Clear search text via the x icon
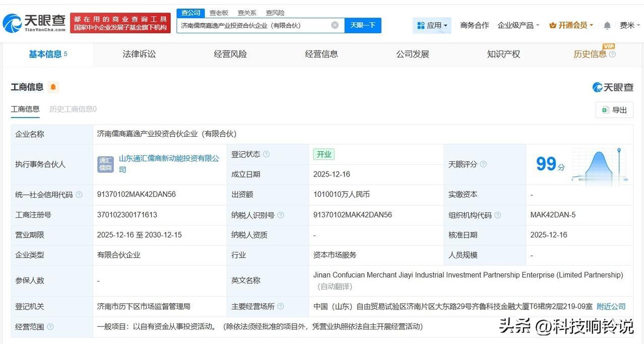This screenshot has height=344, width=644. point(334,25)
